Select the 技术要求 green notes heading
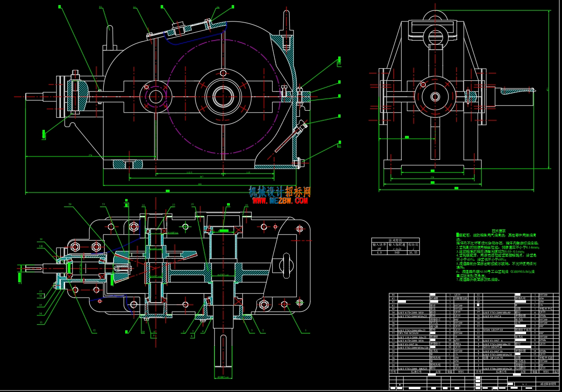This screenshot has height=392, width=562. tap(500, 231)
